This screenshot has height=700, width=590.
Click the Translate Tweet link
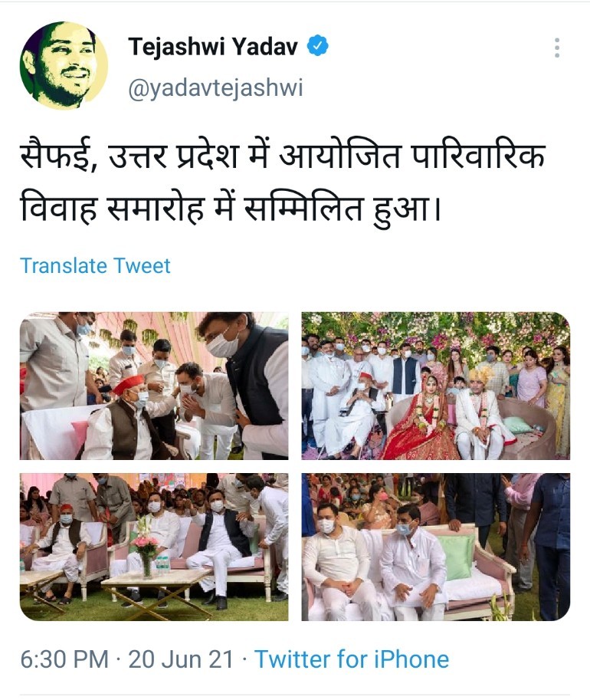(96, 265)
